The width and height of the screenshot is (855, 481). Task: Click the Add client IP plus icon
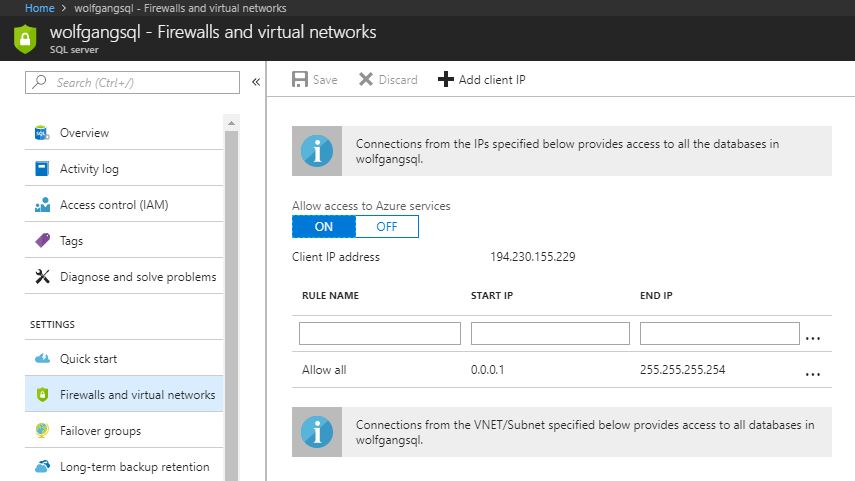[x=445, y=80]
